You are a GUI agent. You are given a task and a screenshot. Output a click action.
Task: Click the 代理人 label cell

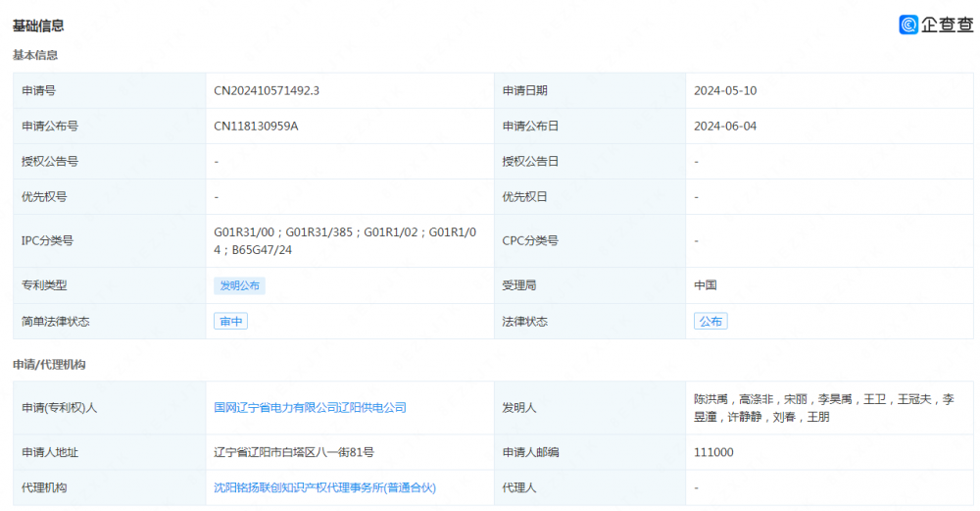tap(590, 487)
